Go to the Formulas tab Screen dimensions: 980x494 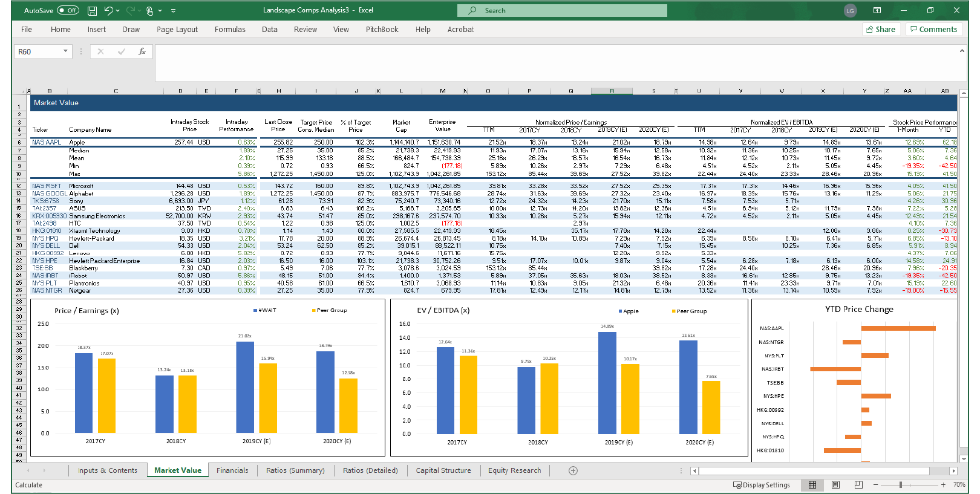click(x=230, y=29)
